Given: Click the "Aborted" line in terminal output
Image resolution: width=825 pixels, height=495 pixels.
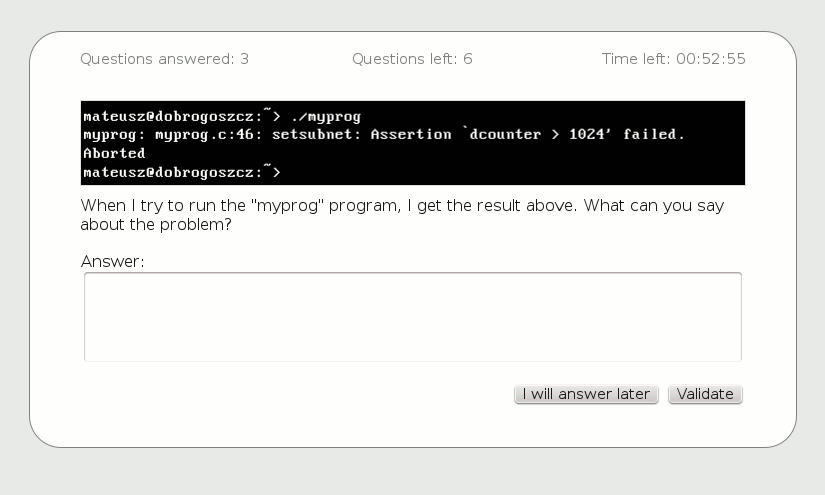Looking at the screenshot, I should pos(114,154).
